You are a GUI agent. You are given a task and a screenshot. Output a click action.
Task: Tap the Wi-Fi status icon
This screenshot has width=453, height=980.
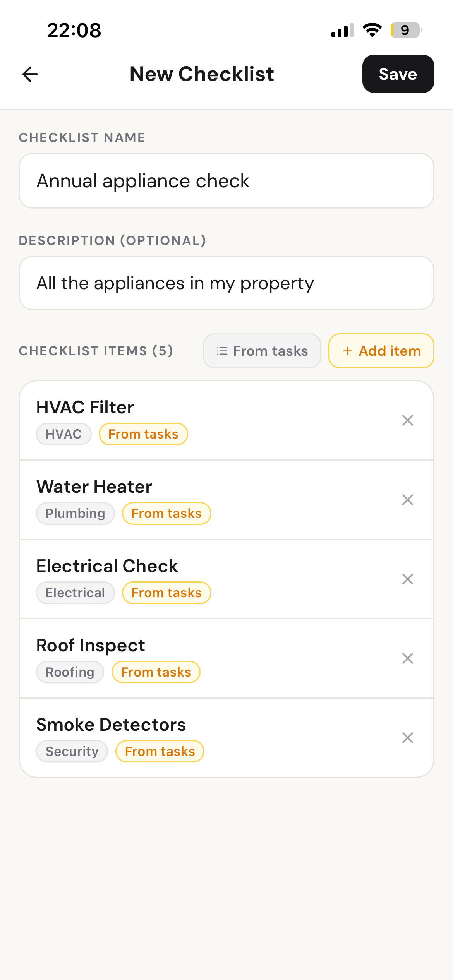pos(372,30)
